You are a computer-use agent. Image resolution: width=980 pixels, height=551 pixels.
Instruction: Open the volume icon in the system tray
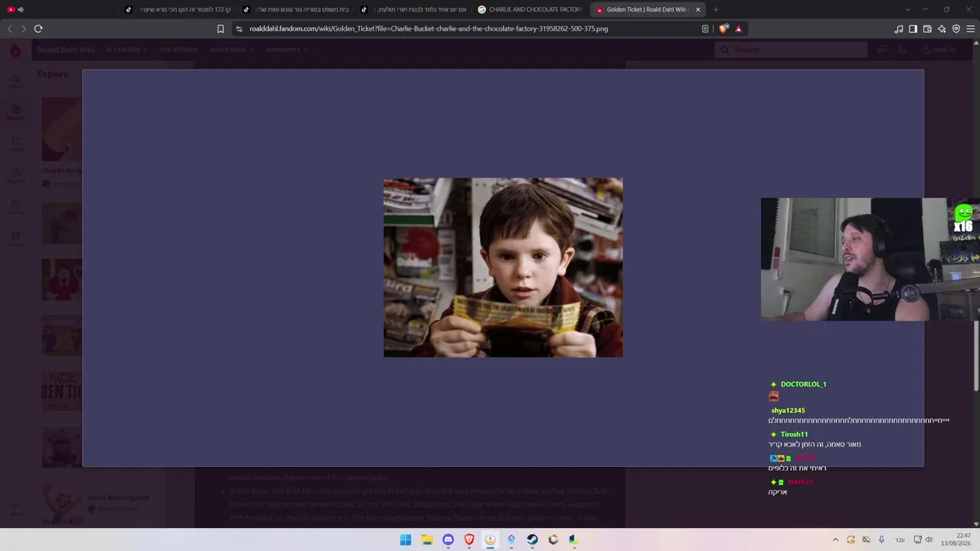click(929, 540)
